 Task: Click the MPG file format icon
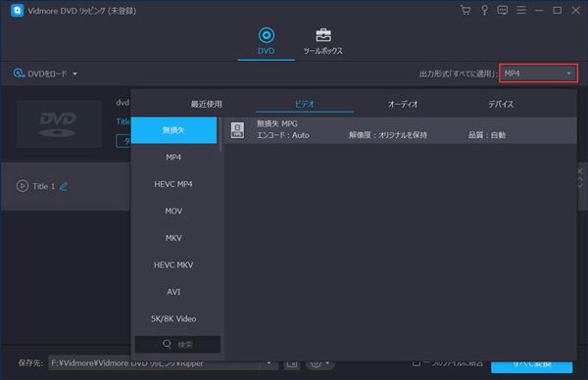click(237, 130)
